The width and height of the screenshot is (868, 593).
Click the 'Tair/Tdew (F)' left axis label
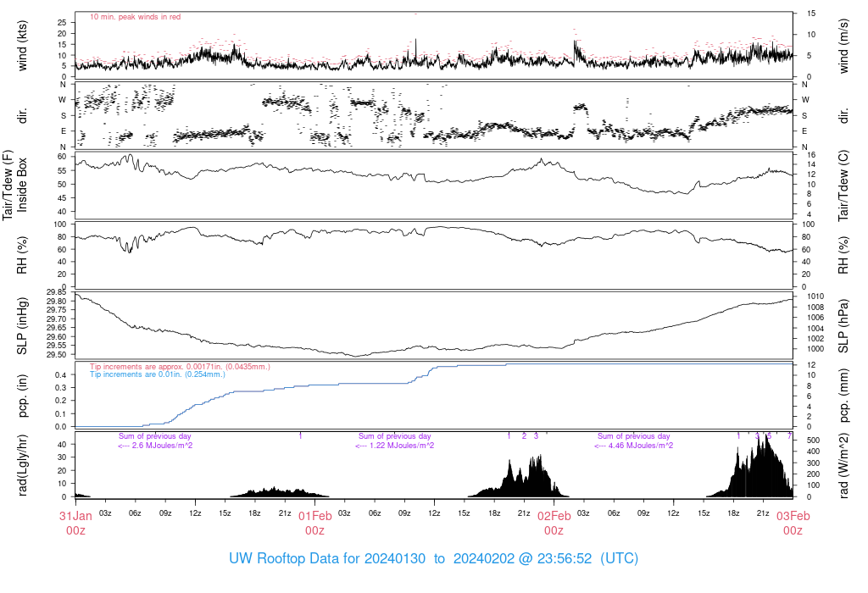pos(8,185)
